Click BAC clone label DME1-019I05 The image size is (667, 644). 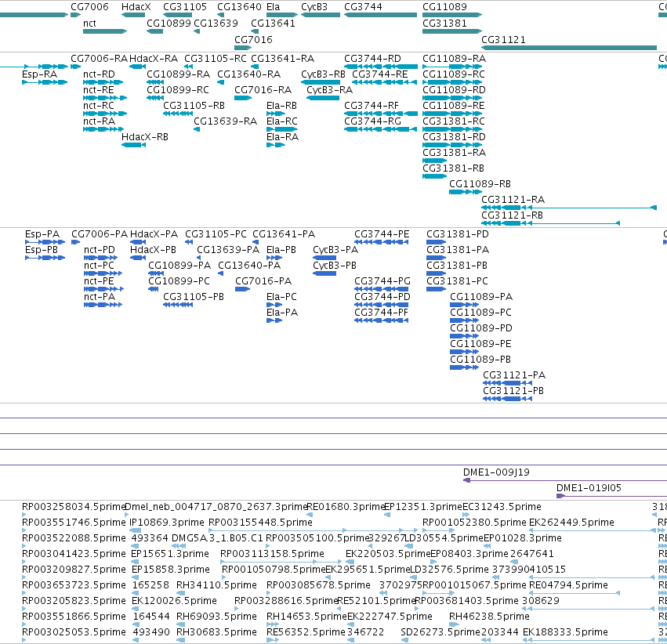pos(589,487)
